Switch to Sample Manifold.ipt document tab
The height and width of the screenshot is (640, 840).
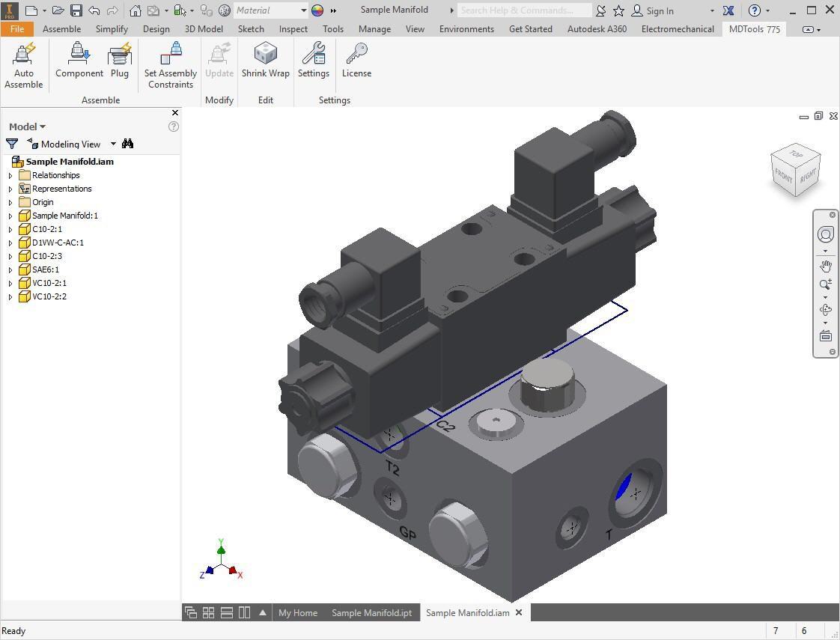[x=371, y=612]
